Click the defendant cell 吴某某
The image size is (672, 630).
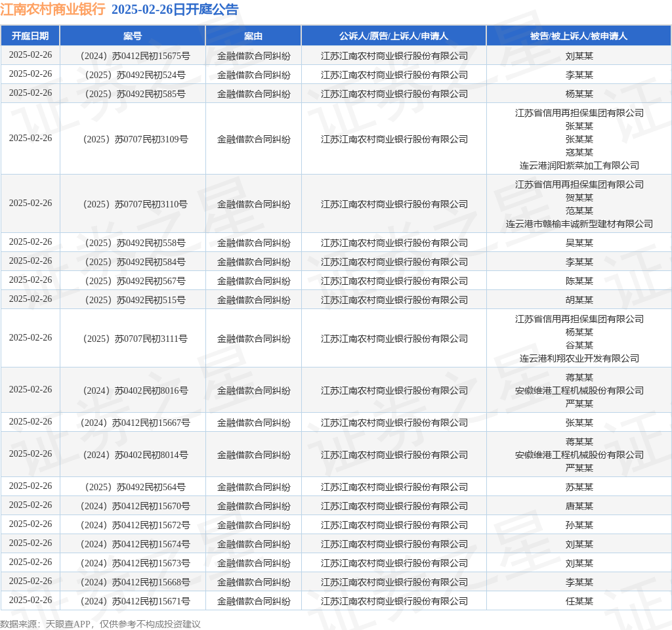(579, 243)
